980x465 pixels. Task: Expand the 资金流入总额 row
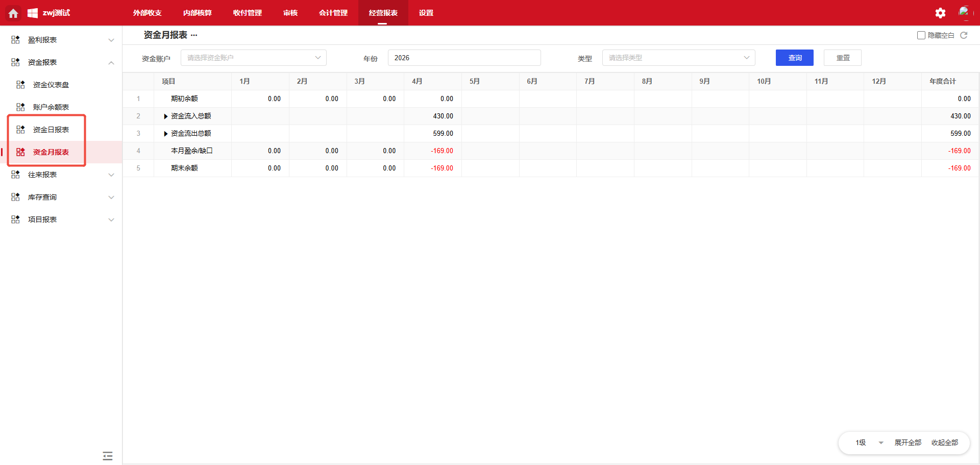[165, 116]
